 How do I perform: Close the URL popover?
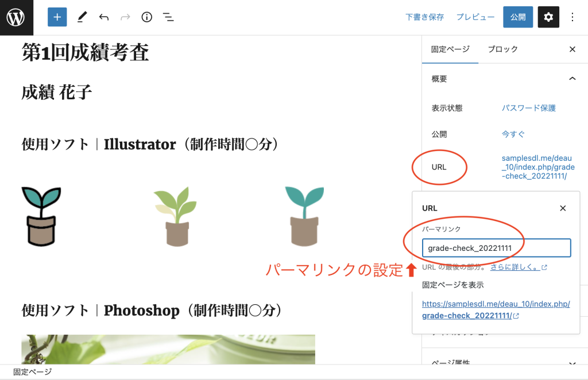tap(563, 208)
